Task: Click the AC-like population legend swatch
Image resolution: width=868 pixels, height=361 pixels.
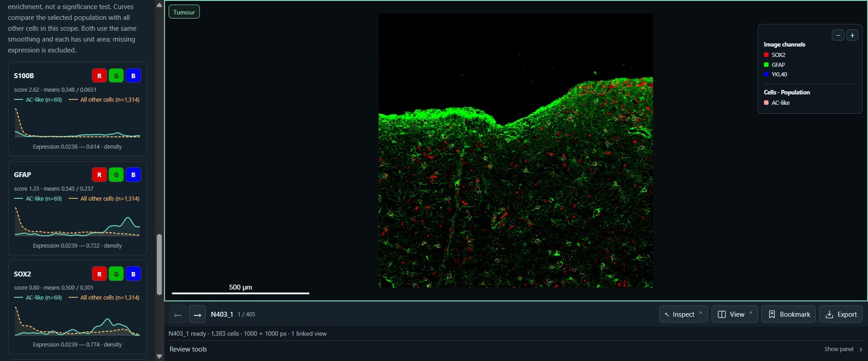Action: point(766,103)
